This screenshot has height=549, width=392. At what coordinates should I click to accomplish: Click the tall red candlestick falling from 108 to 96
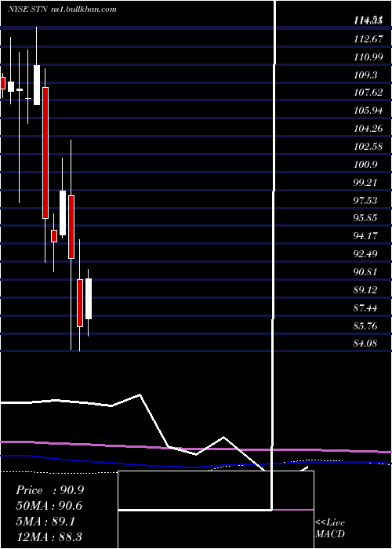coord(45,153)
